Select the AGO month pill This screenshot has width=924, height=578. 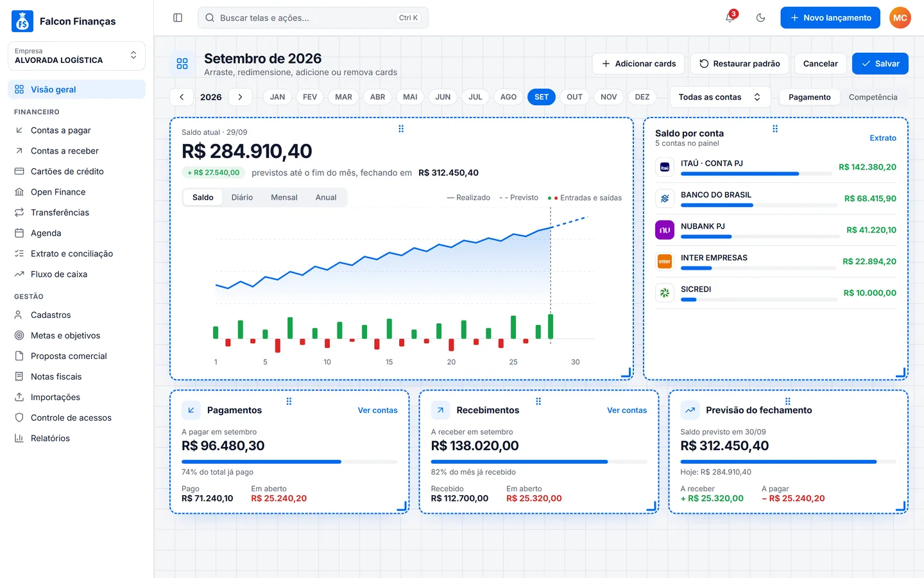[x=508, y=97]
